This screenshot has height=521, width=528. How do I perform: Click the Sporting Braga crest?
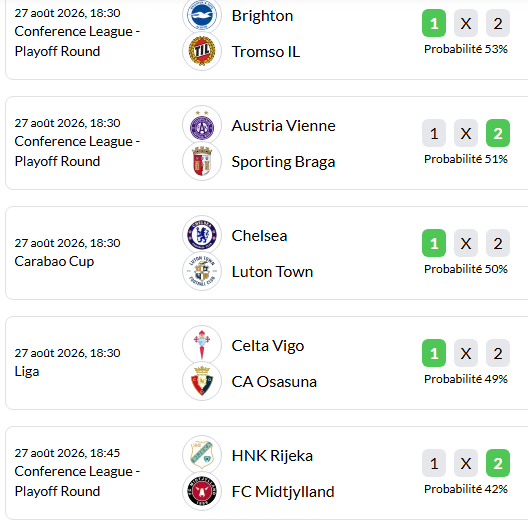tap(202, 161)
